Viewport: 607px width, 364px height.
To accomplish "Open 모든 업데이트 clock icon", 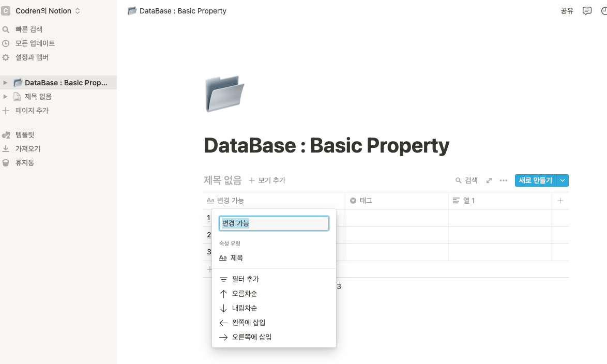I will [6, 43].
